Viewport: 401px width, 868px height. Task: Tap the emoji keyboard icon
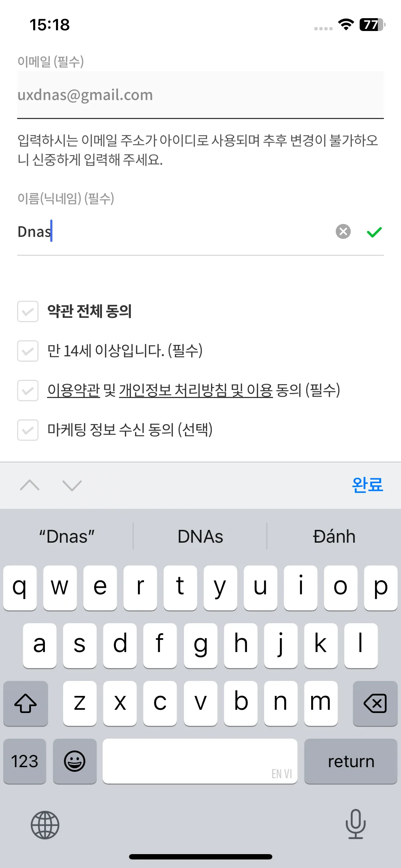point(75,761)
